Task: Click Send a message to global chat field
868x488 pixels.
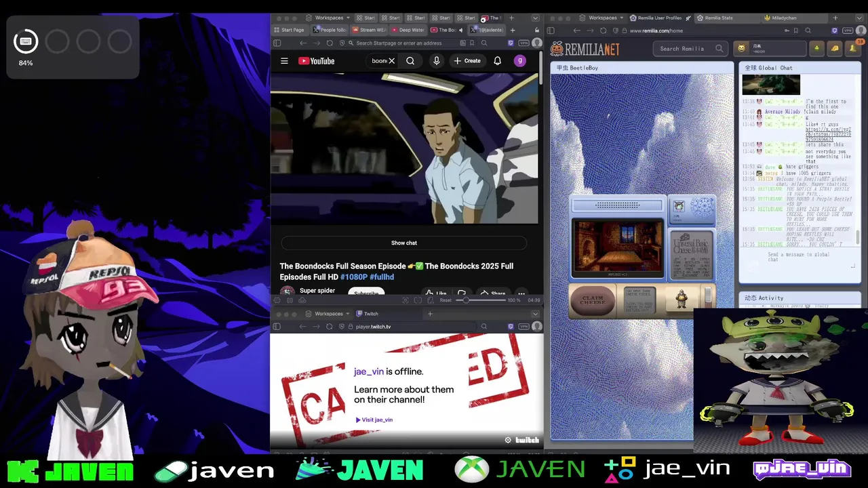Action: 799,258
